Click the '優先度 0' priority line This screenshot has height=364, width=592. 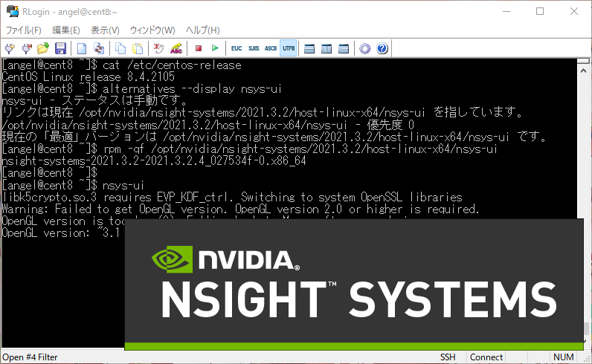click(x=208, y=125)
